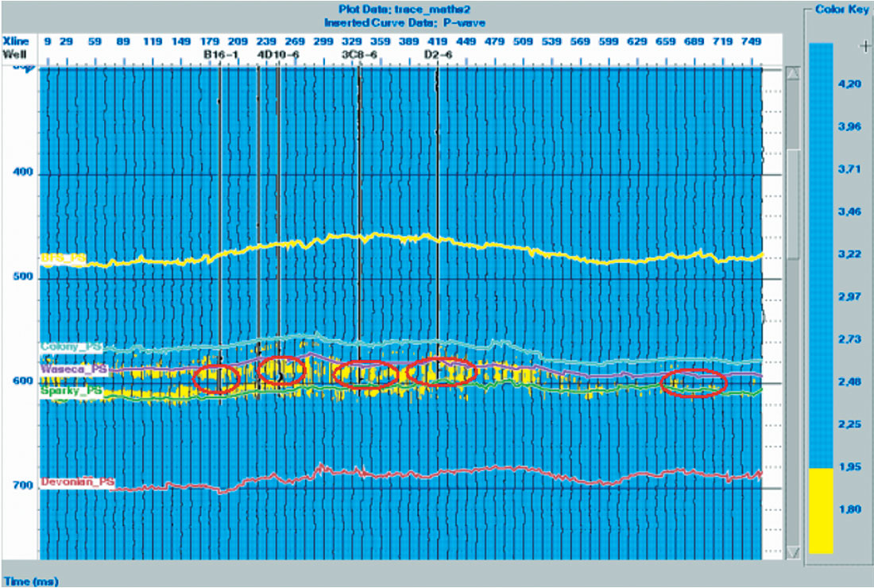Click Xline number 179
This screenshot has width=874, height=588.
209,41
